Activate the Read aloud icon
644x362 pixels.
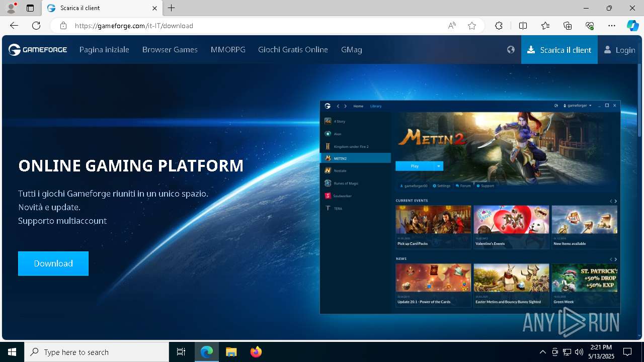pyautogui.click(x=452, y=26)
